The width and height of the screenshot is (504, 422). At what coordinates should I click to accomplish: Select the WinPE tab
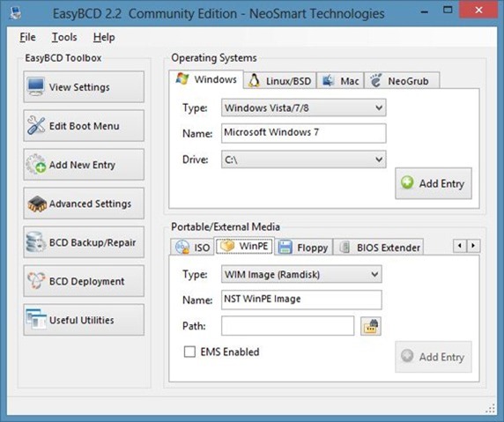pos(245,246)
